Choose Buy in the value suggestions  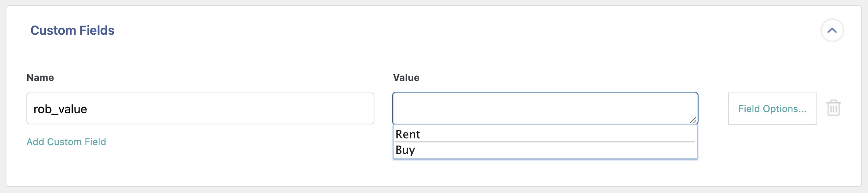click(545, 150)
